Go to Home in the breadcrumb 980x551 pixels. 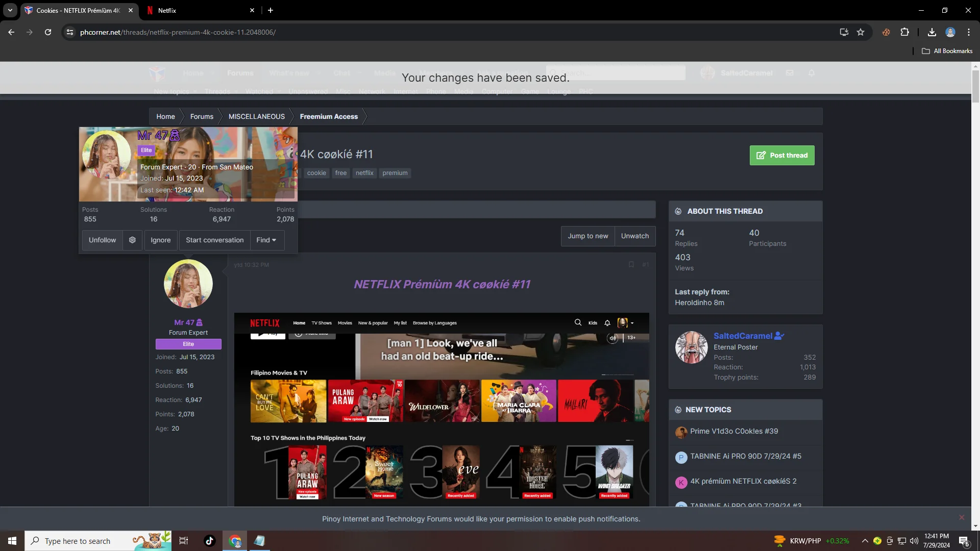coord(165,117)
